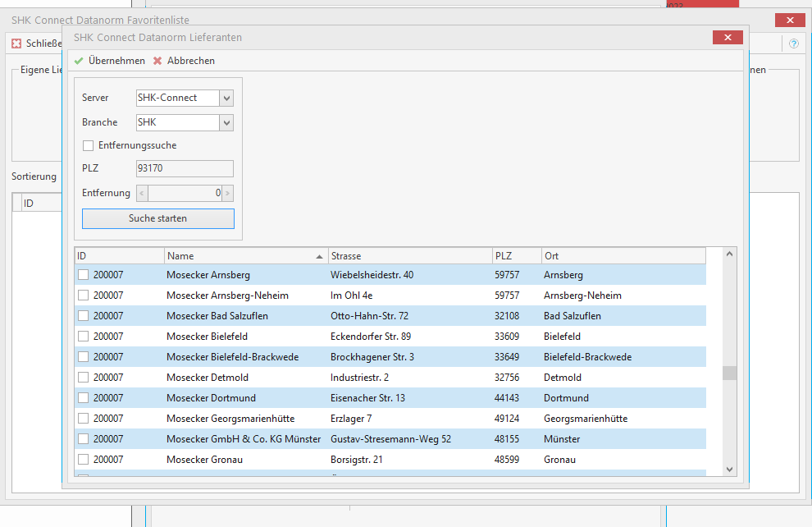Viewport: 812px width, 527px height.
Task: Open the help question mark icon
Action: click(x=793, y=44)
